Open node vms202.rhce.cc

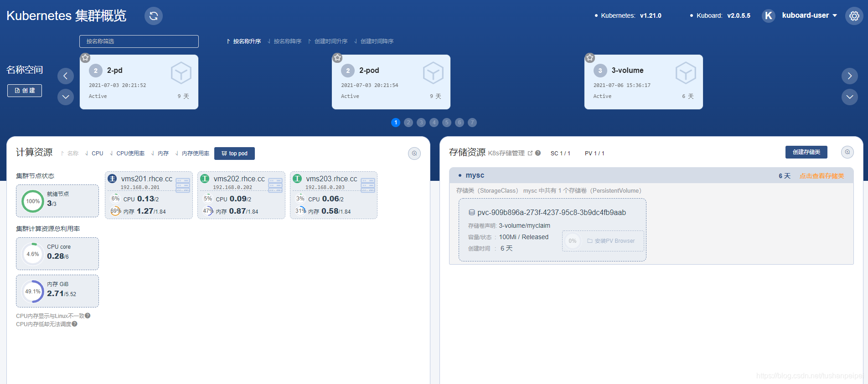pos(239,179)
